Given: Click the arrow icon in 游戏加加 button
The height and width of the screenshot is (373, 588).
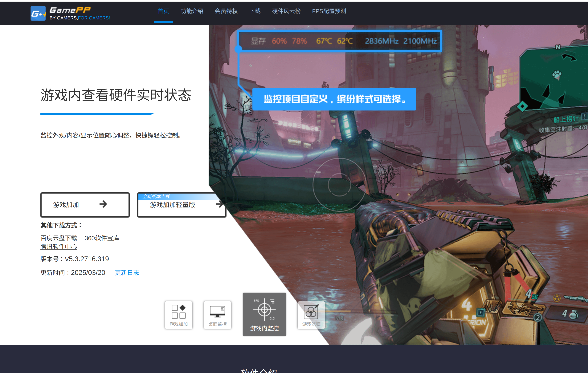Looking at the screenshot, I should point(103,204).
